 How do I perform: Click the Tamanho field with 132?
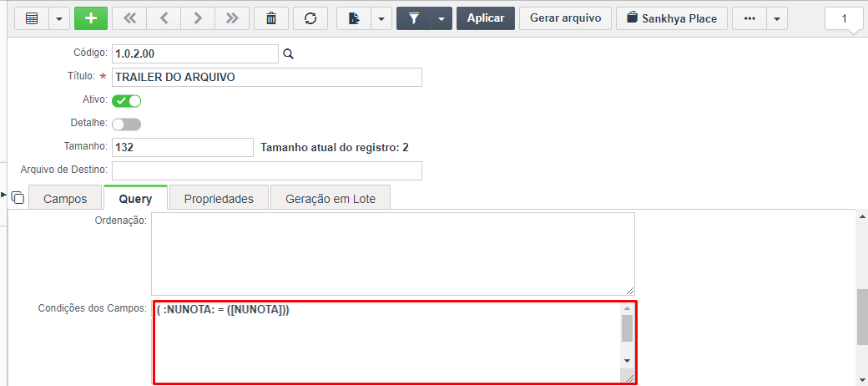pos(183,147)
